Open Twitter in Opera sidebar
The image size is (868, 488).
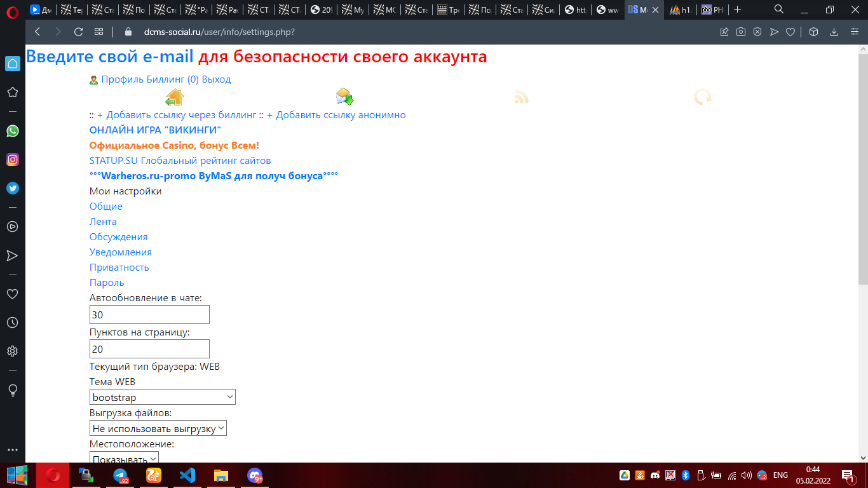click(12, 188)
